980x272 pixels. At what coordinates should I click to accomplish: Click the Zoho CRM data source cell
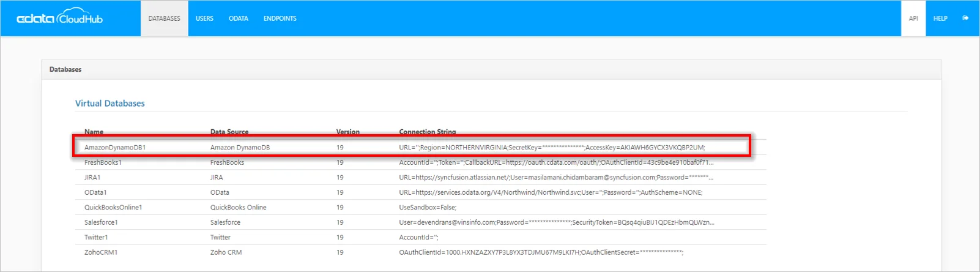tap(226, 252)
